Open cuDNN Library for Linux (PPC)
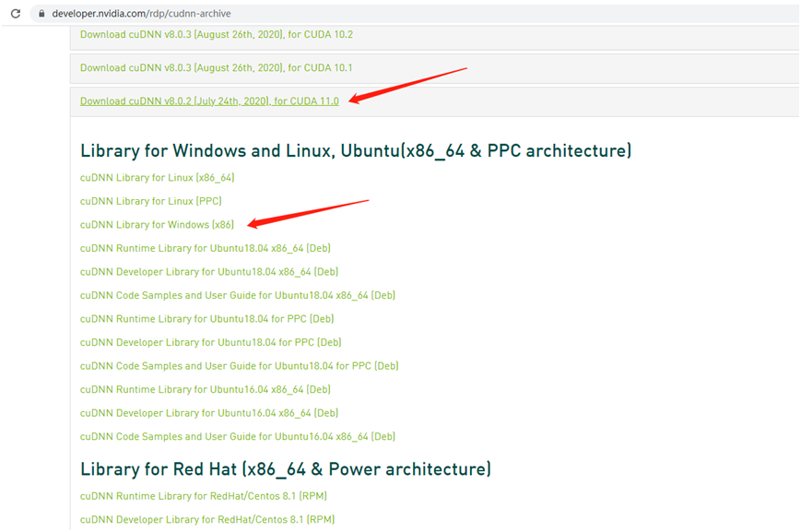Viewport: 801px width, 532px height. point(150,201)
